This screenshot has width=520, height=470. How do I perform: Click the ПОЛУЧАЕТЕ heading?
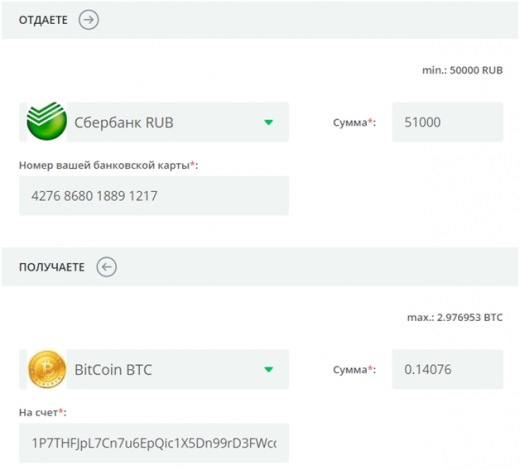tap(52, 267)
